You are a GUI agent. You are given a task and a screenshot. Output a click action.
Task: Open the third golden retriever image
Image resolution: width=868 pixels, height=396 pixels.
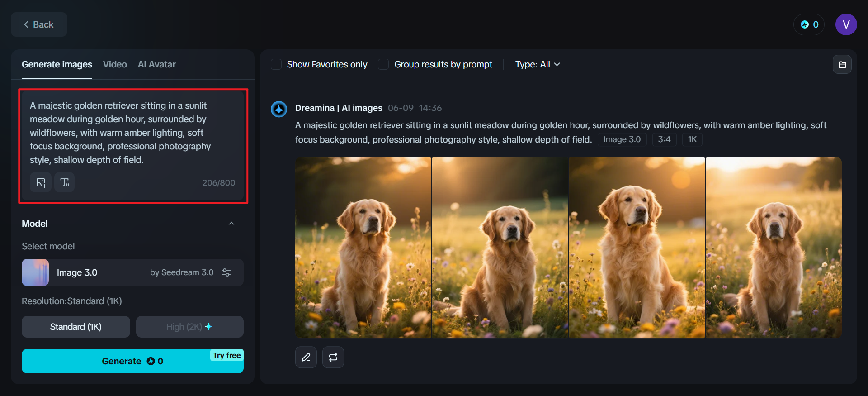click(x=637, y=248)
